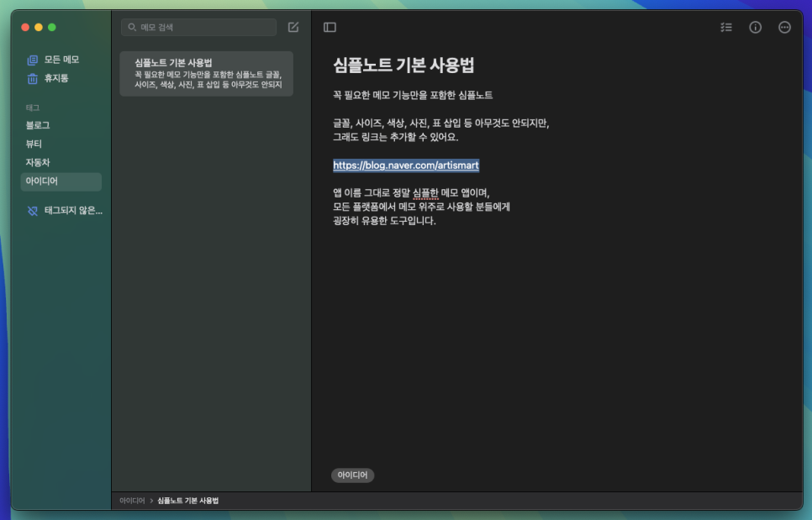This screenshot has height=520, width=812.
Task: Click the 아이디어 tag chip below note
Action: [x=352, y=475]
